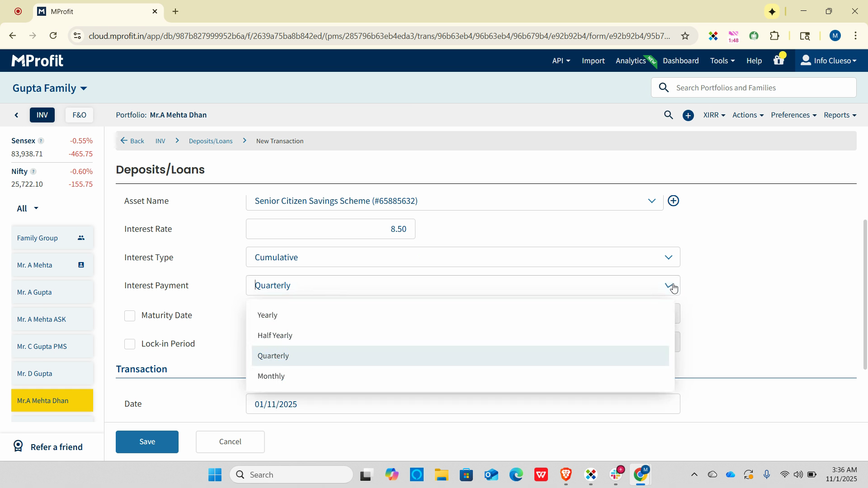The height and width of the screenshot is (488, 868).
Task: Open the gift rewards icon
Action: [x=778, y=60]
